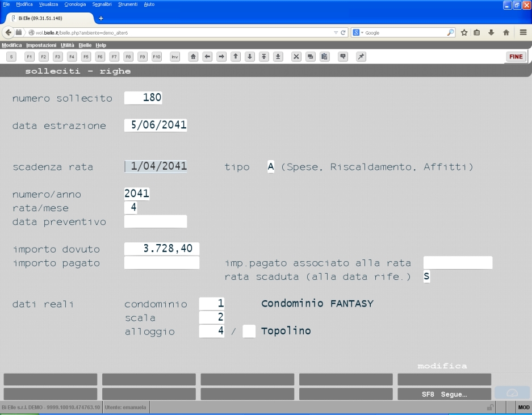The height and width of the screenshot is (415, 532).
Task: Click the up arrow toolbar icon
Action: pos(236,57)
